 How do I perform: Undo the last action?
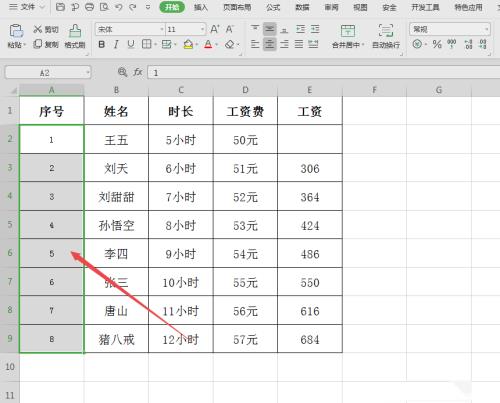click(118, 7)
